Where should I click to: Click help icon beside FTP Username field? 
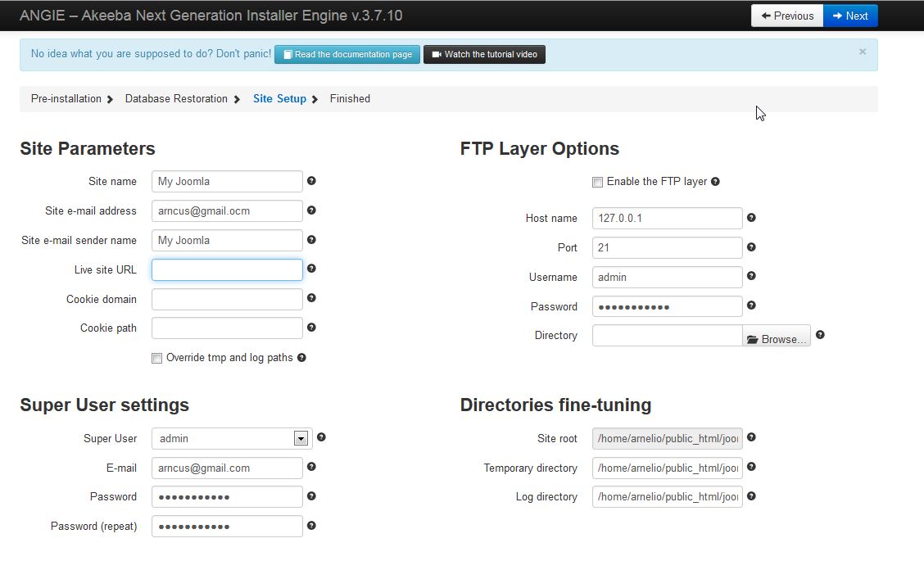click(x=750, y=276)
